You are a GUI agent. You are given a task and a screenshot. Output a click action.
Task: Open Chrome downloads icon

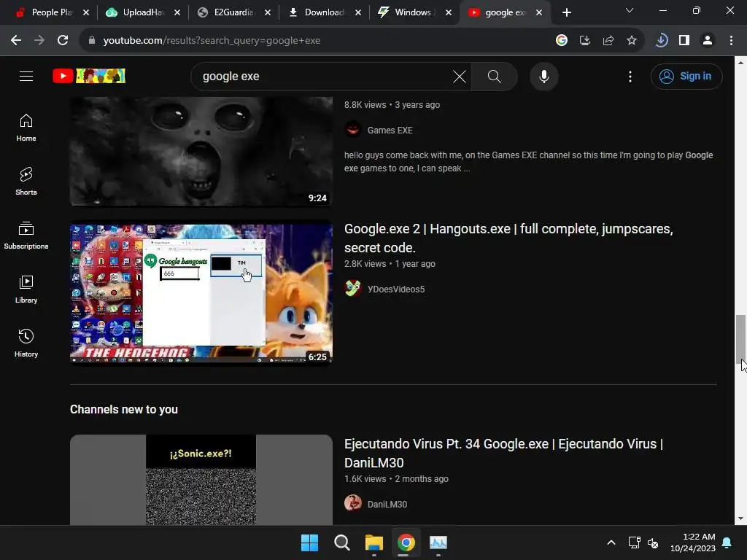point(661,41)
